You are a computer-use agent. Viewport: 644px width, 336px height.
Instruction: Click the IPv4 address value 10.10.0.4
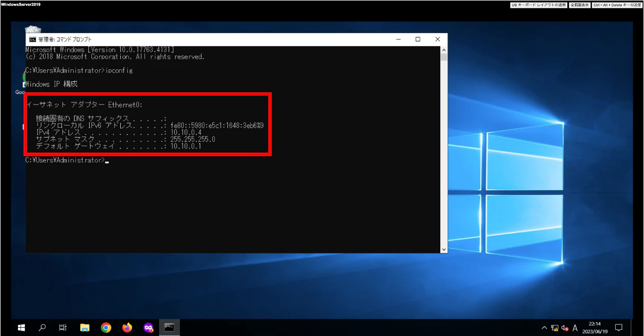click(185, 132)
